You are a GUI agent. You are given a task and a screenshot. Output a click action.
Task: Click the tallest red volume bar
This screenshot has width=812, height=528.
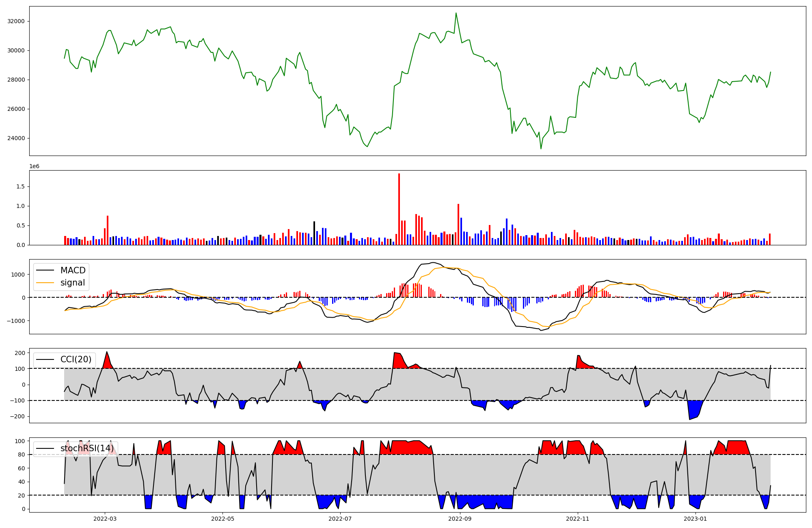tap(399, 209)
